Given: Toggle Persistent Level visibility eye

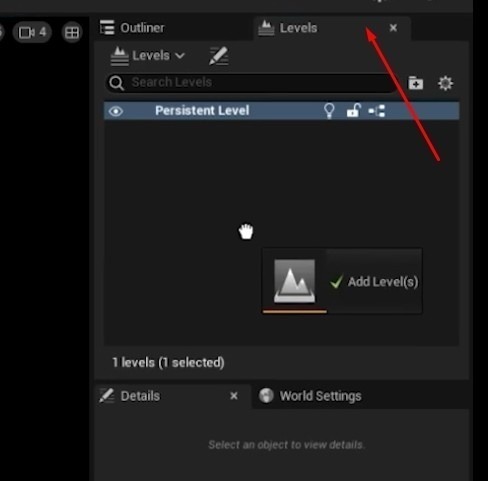Looking at the screenshot, I should (116, 111).
